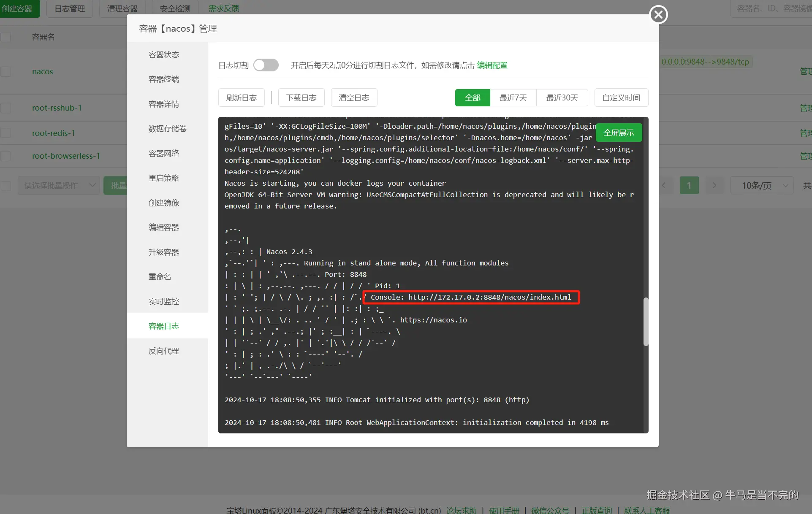Click the log viewer vertical scrollbar

point(646,322)
